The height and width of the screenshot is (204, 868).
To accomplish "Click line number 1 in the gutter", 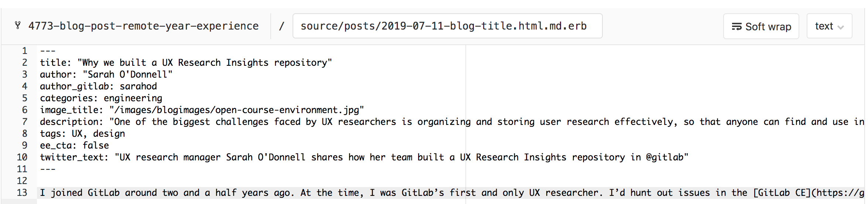I will click(x=24, y=51).
